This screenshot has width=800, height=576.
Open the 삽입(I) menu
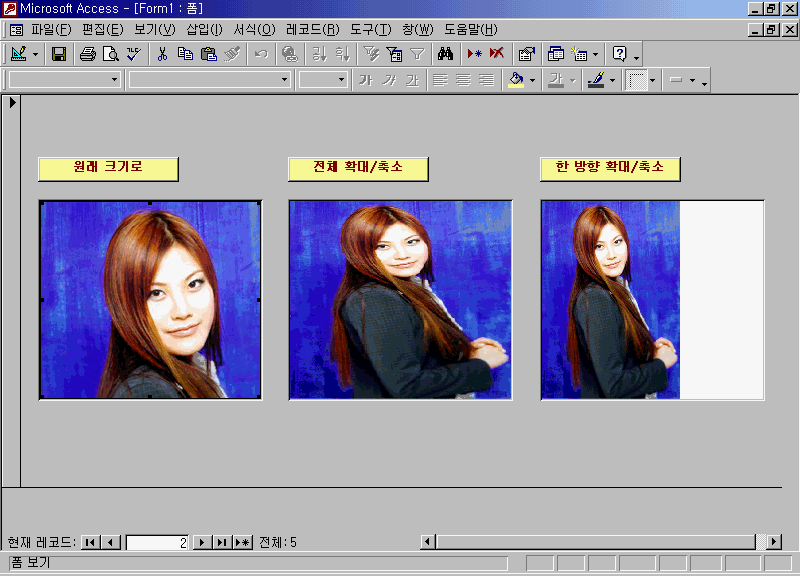(x=205, y=30)
